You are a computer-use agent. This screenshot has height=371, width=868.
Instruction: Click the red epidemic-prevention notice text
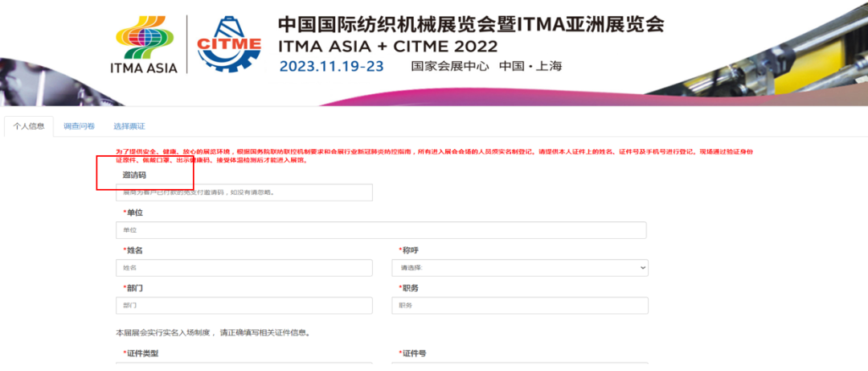(434, 156)
